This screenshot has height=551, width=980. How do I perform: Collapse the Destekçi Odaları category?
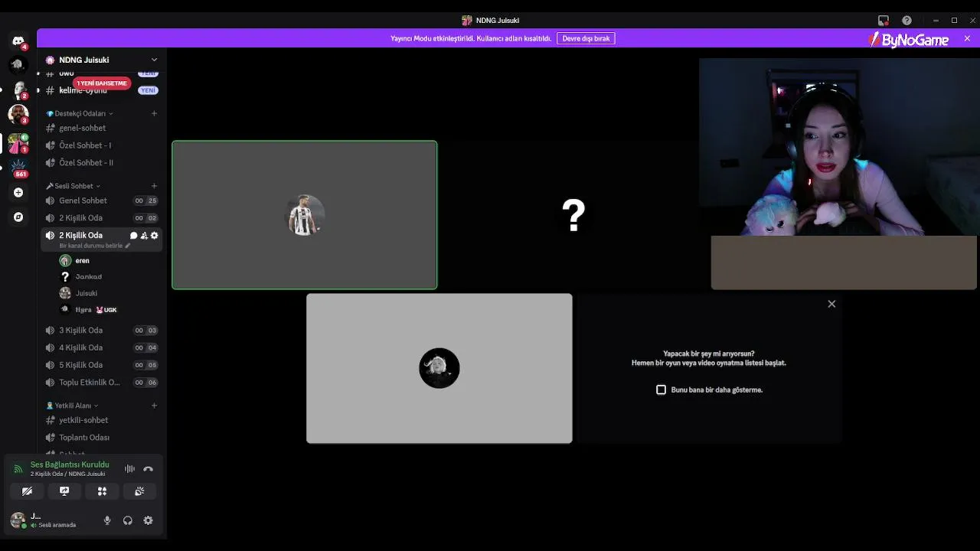80,113
